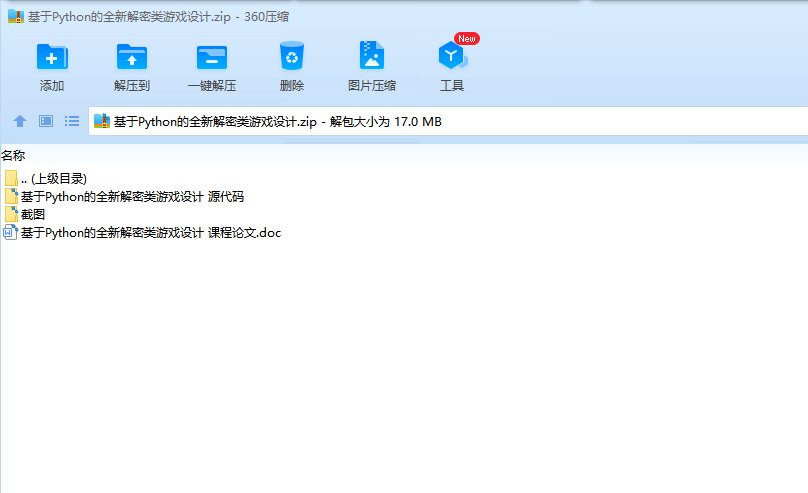Click the folder icon beside 截图
The height and width of the screenshot is (493, 808).
click(11, 214)
